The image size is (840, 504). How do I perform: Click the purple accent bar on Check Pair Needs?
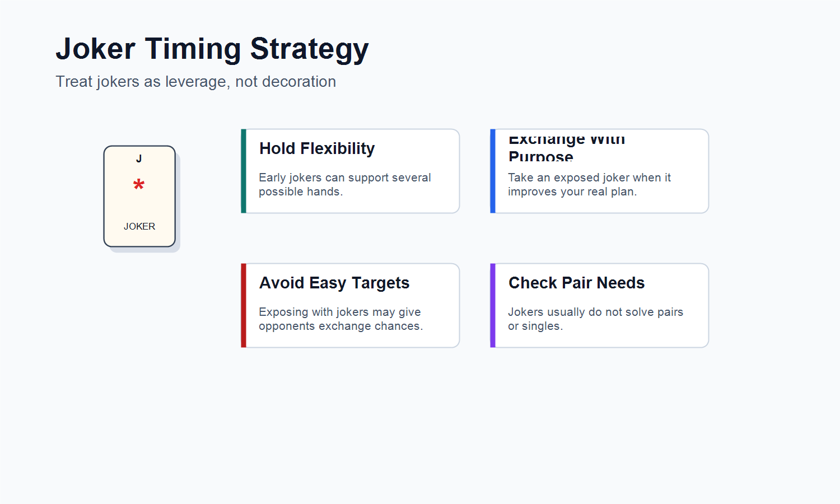[493, 305]
